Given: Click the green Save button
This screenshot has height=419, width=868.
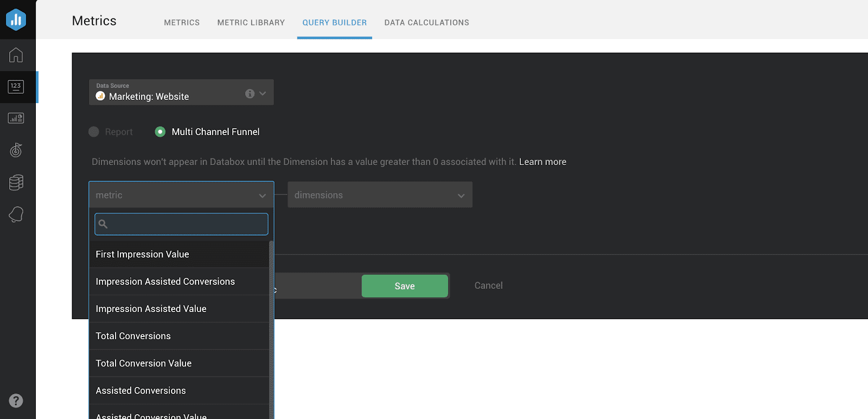Looking at the screenshot, I should [x=405, y=286].
